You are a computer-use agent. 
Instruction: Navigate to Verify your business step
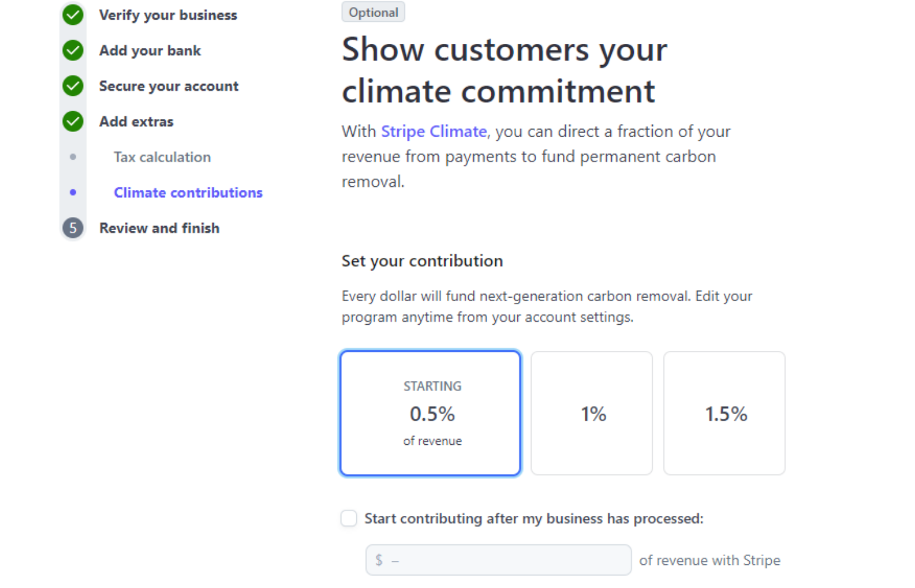(168, 15)
